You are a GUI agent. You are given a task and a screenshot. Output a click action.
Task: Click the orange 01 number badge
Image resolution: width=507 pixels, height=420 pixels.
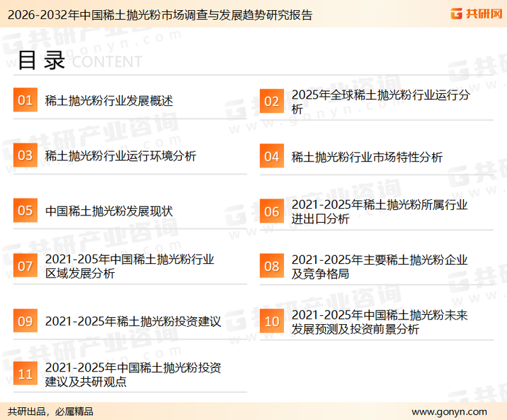coord(25,100)
